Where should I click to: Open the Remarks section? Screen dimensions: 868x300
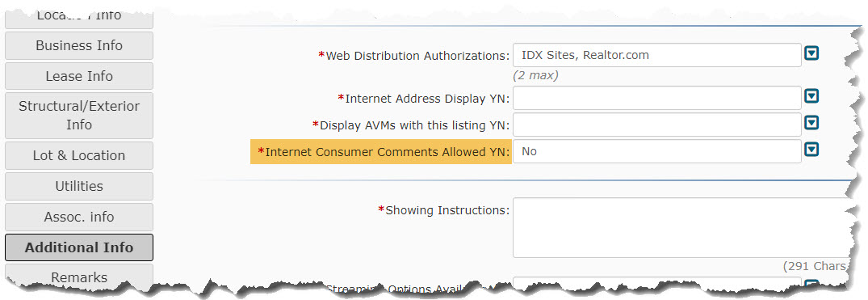click(79, 277)
